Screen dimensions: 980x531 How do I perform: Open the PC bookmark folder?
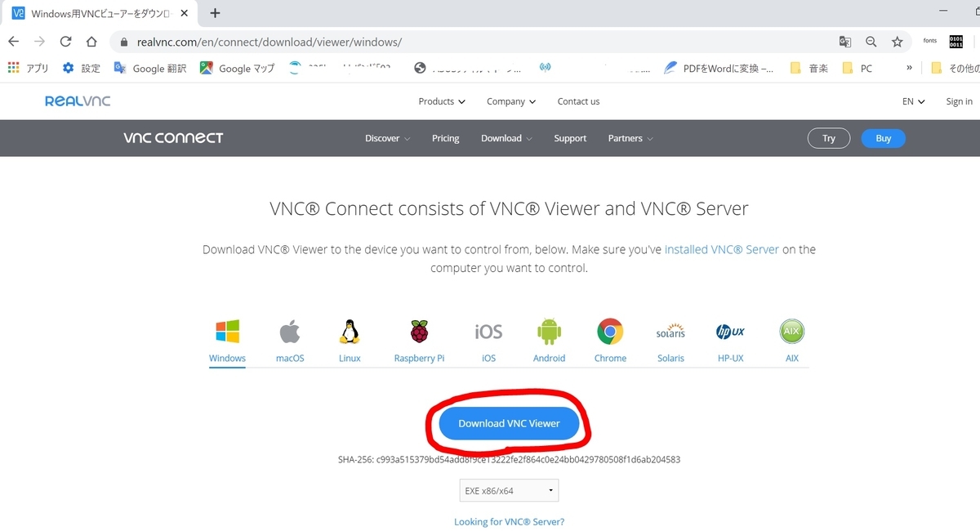857,69
